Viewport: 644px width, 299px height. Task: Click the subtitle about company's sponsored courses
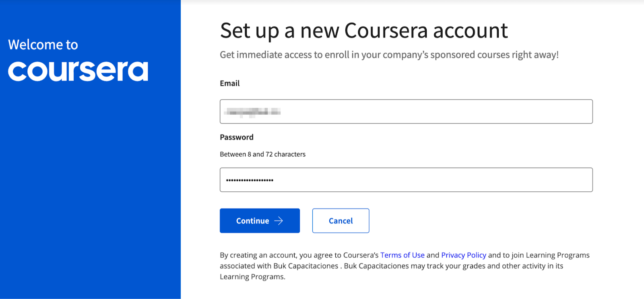[x=389, y=55]
